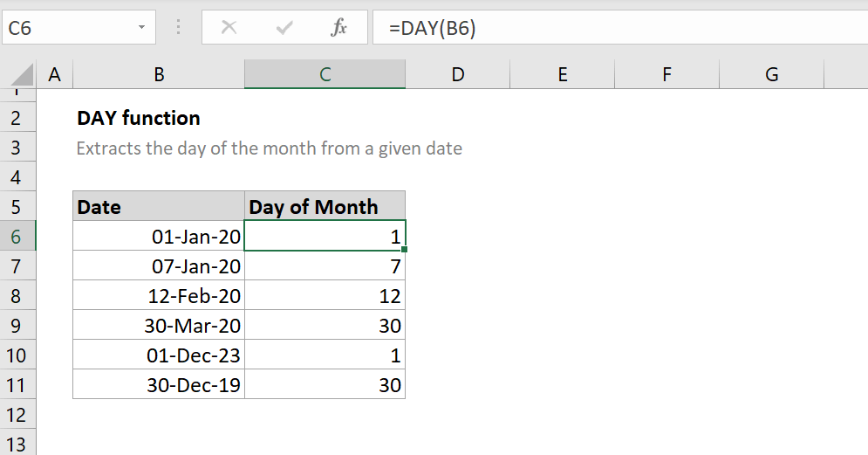Select cell C10 showing 1
The width and height of the screenshot is (868, 455).
tap(325, 355)
